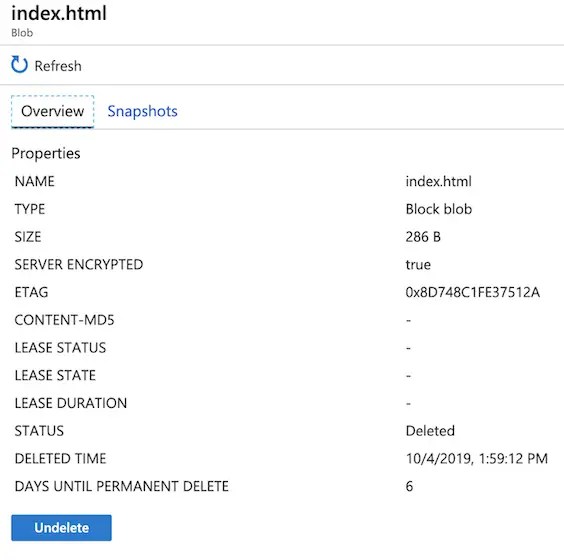
Task: Click the LEASE DURATION label
Action: (x=71, y=403)
